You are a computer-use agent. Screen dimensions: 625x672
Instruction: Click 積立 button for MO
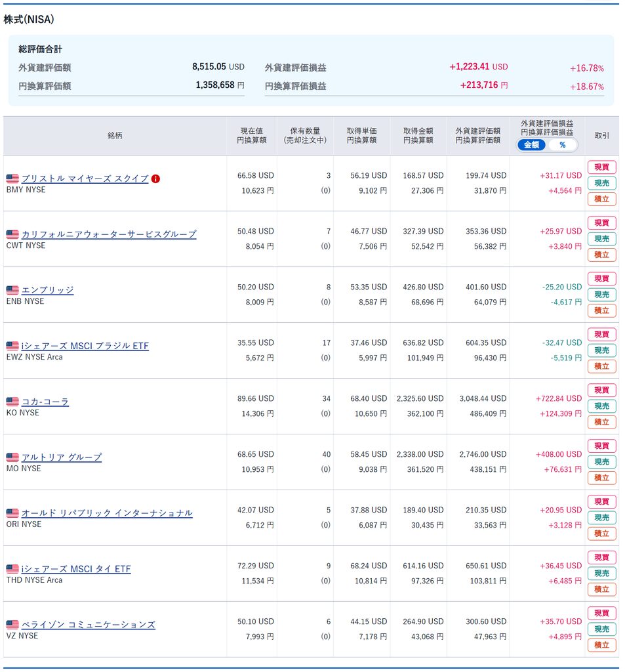(x=601, y=478)
